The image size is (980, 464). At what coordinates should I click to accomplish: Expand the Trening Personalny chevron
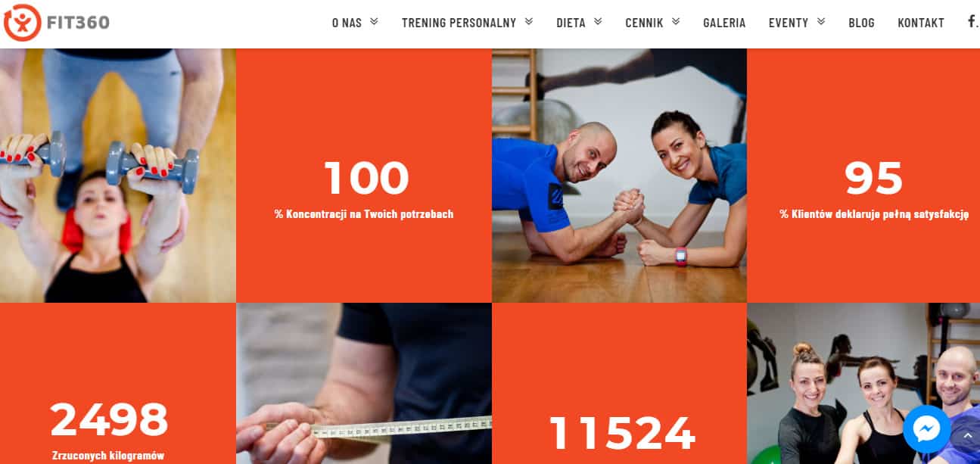click(528, 22)
